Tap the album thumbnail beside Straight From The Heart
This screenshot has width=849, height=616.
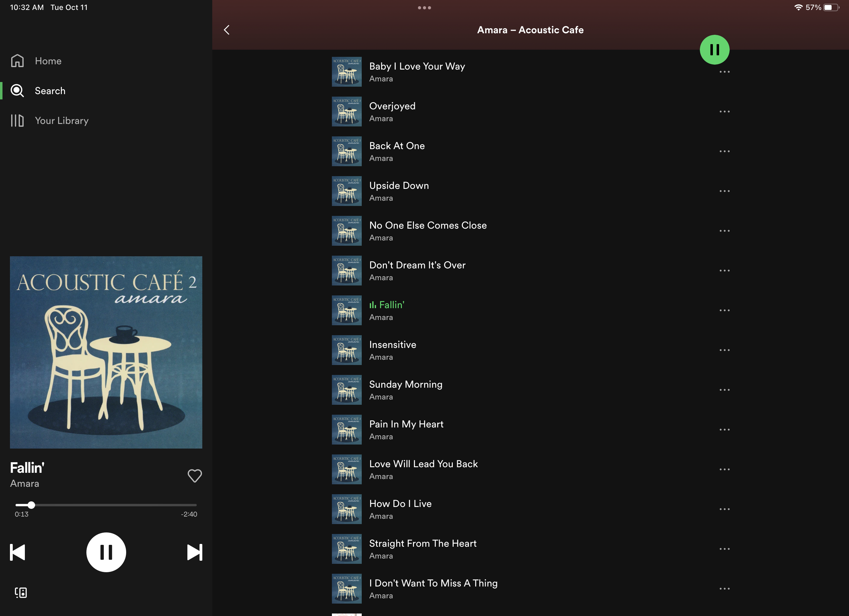click(x=346, y=549)
